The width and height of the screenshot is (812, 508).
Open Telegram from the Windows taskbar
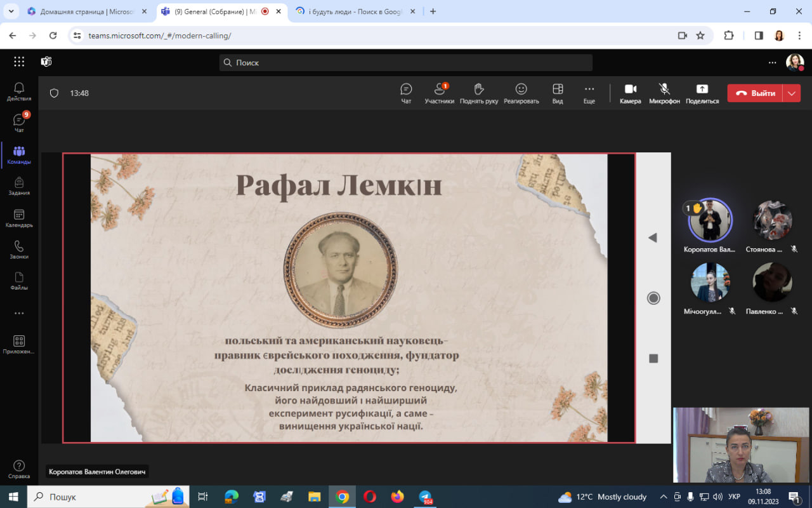pyautogui.click(x=425, y=497)
